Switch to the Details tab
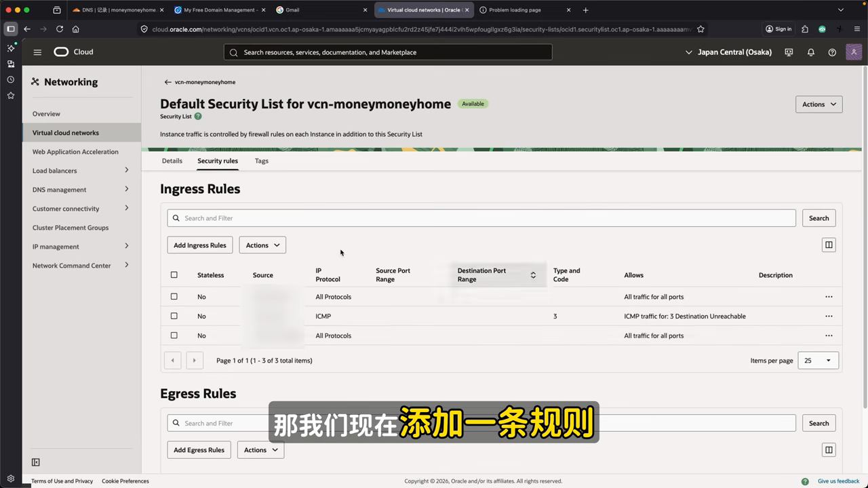 [172, 161]
